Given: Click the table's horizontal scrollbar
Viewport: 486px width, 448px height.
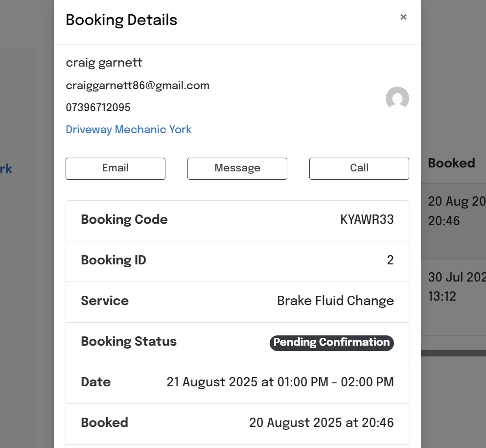Looking at the screenshot, I should pos(453,353).
